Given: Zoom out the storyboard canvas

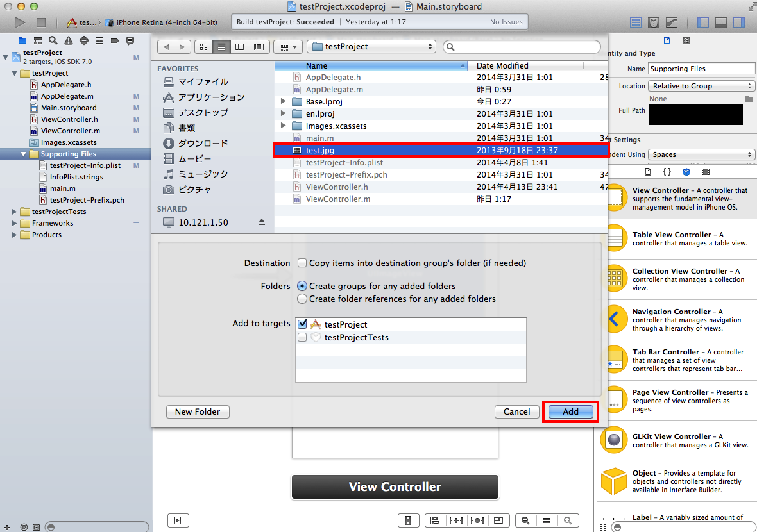Looking at the screenshot, I should pos(525,520).
